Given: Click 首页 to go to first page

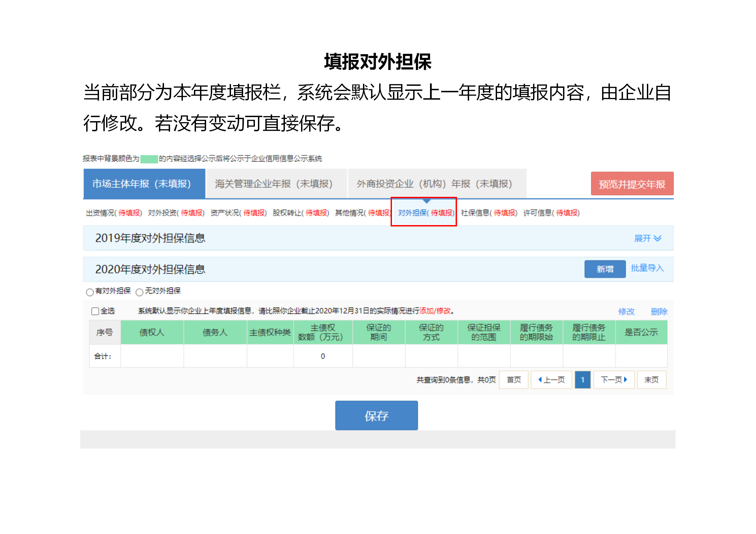Looking at the screenshot, I should tap(513, 380).
